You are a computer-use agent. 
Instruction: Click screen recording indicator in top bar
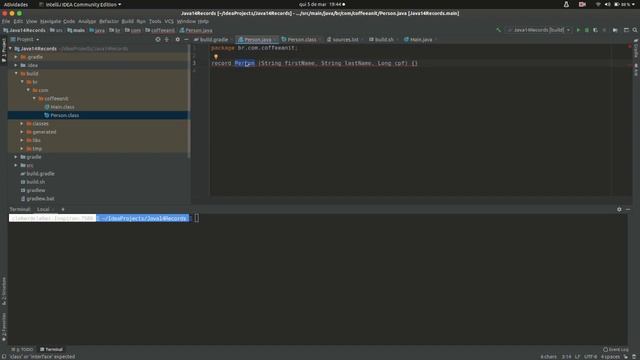pyautogui.click(x=582, y=4)
